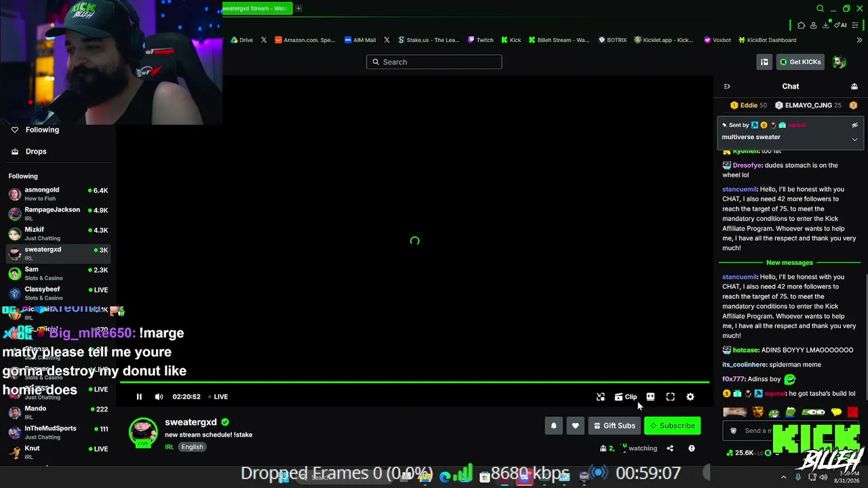Open the Kicklet.app bookmark

coord(664,40)
